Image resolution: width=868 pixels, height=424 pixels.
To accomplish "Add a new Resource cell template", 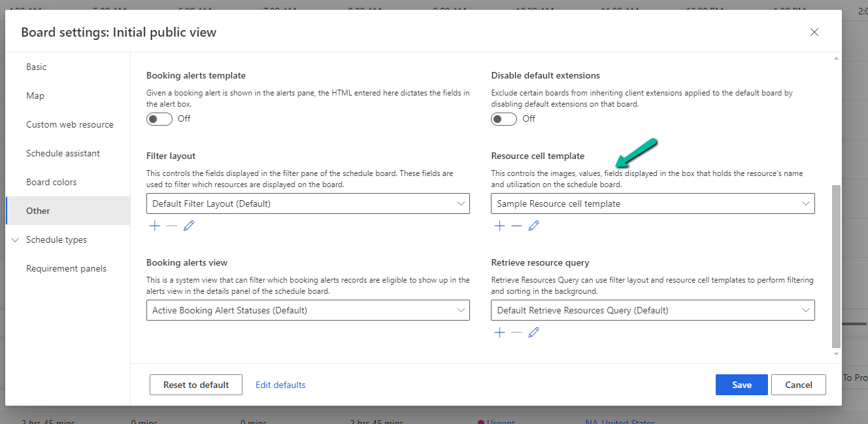I will tap(499, 226).
